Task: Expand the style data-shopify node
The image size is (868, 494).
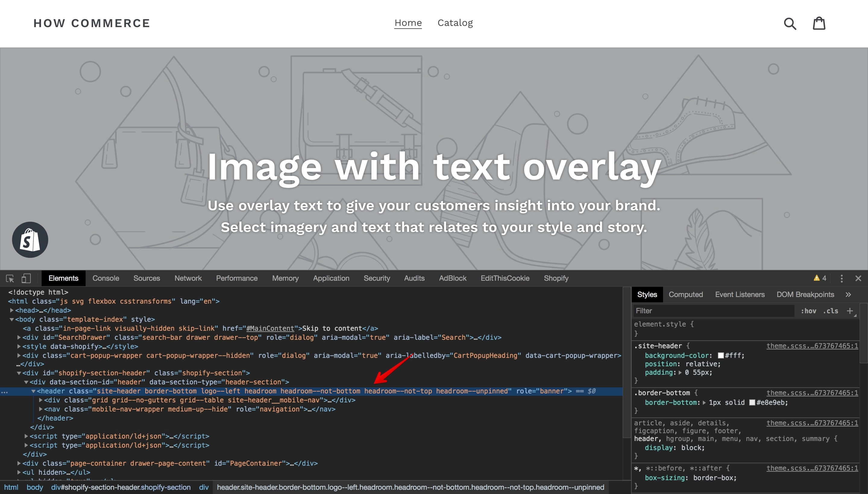Action: [x=19, y=346]
